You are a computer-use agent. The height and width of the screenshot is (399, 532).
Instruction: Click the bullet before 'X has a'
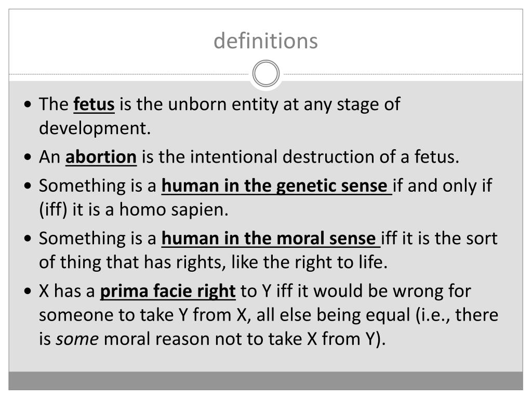point(28,291)
